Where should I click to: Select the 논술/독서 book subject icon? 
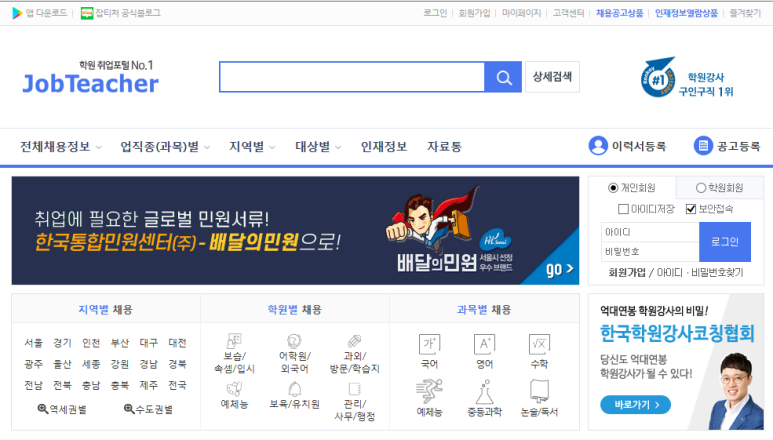coord(539,392)
